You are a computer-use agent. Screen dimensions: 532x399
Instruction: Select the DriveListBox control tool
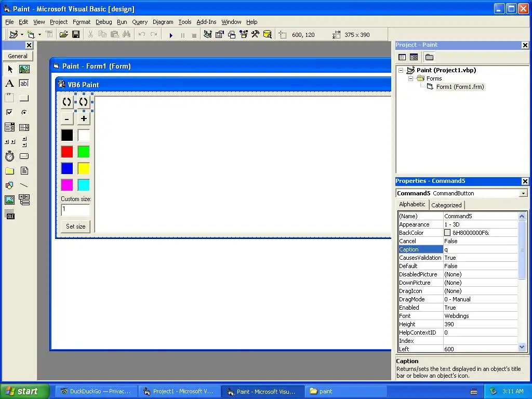(x=24, y=156)
